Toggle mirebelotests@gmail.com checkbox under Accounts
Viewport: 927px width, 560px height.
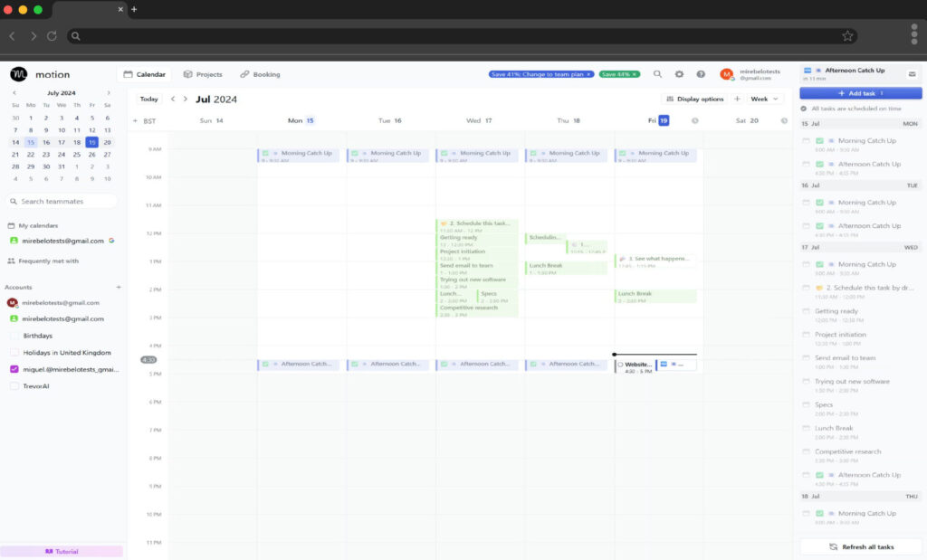14,318
